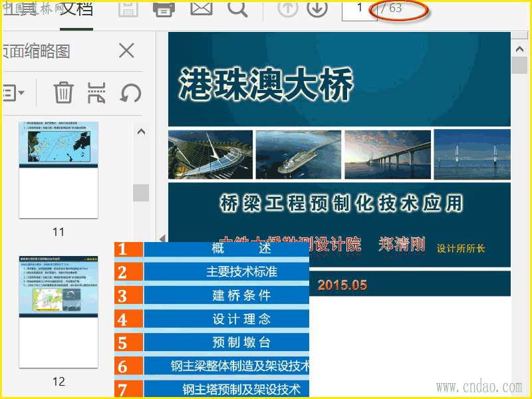Click the 页面缩略图 panel title

click(37, 52)
